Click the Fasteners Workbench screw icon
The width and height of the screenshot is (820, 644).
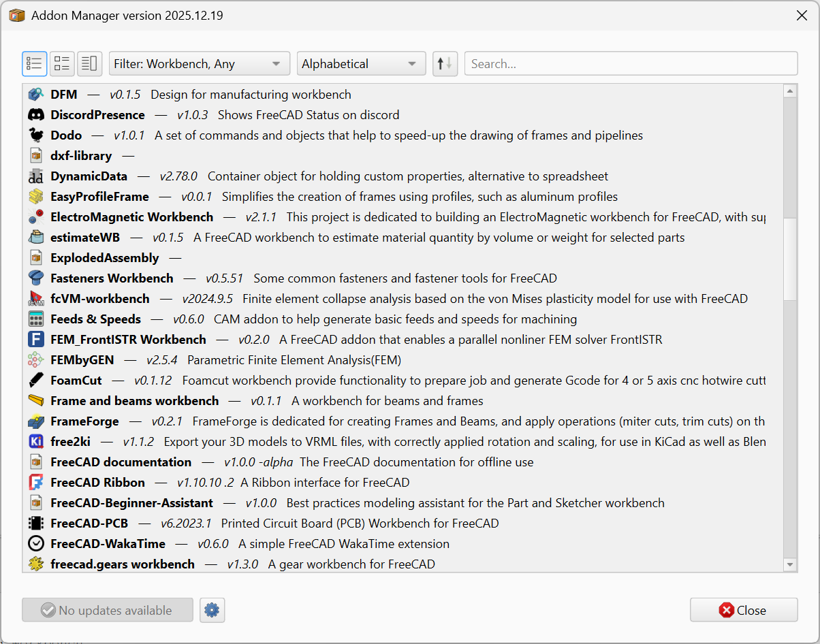pos(36,278)
